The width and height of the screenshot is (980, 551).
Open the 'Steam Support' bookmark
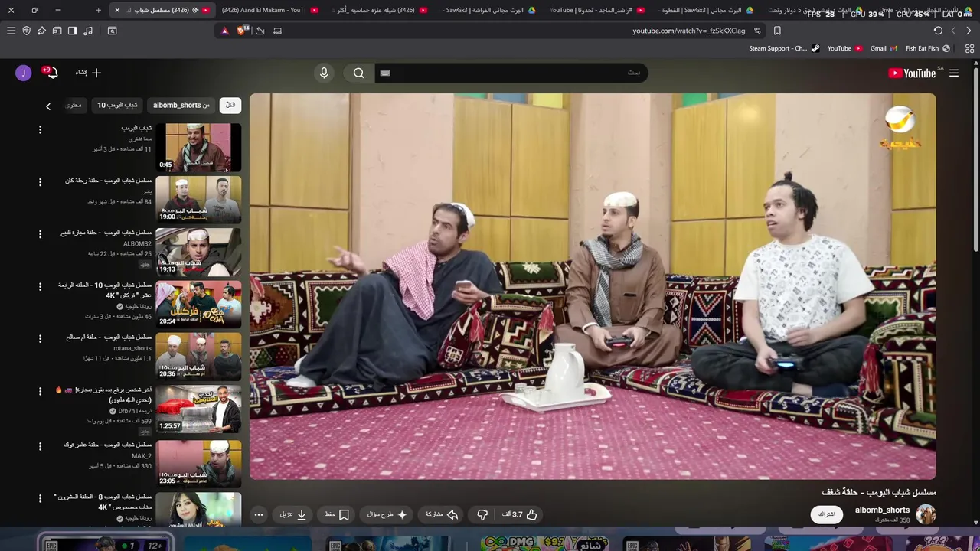click(x=784, y=48)
